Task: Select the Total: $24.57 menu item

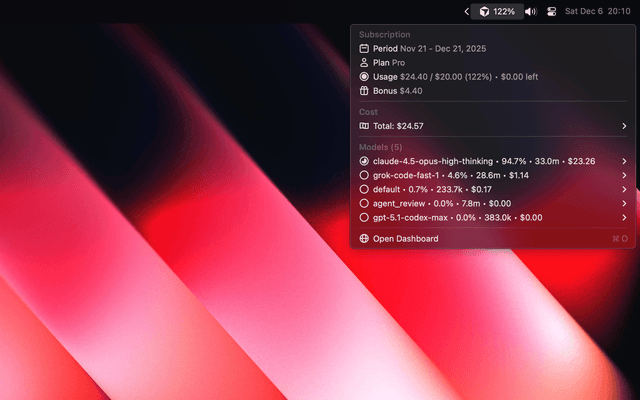Action: click(398, 126)
